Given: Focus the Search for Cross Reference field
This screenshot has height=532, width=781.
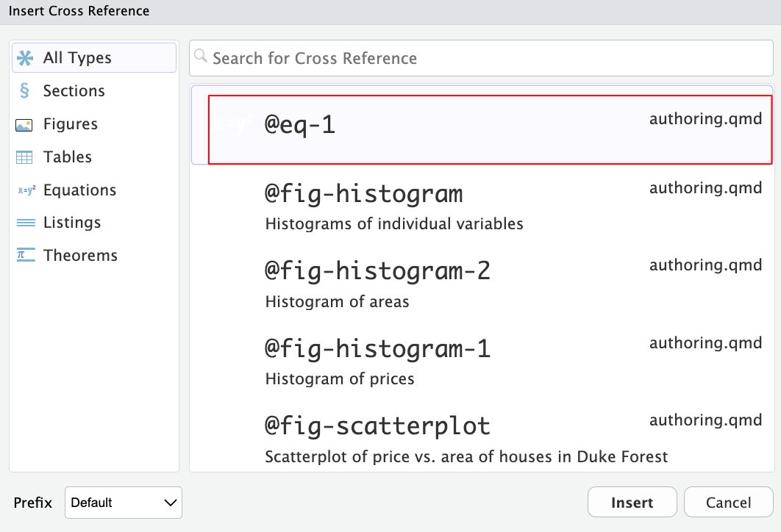Looking at the screenshot, I should (485, 58).
